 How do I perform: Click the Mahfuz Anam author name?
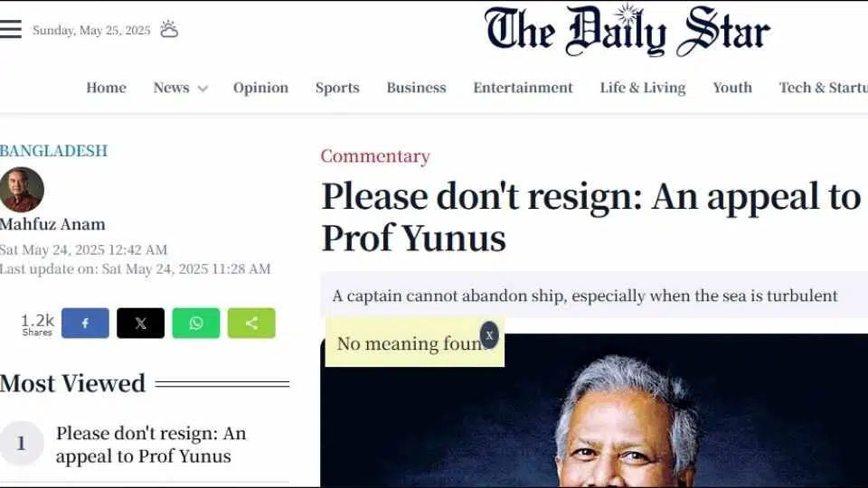[x=52, y=224]
